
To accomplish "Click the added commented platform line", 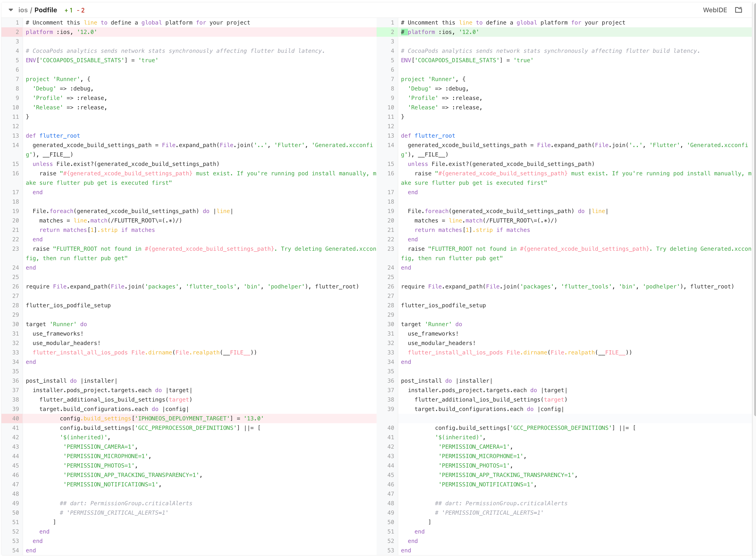I will pos(439,32).
